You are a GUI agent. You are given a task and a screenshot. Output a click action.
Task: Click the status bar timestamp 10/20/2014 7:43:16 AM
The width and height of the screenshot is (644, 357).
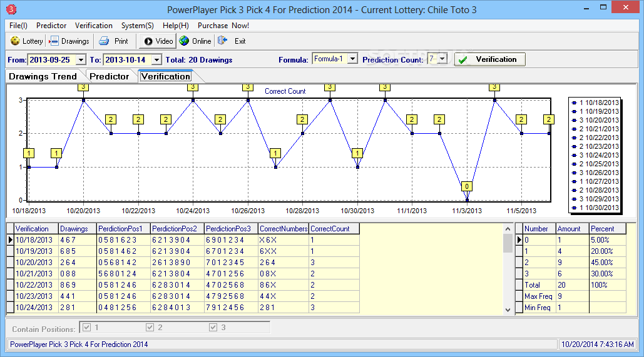(x=598, y=344)
